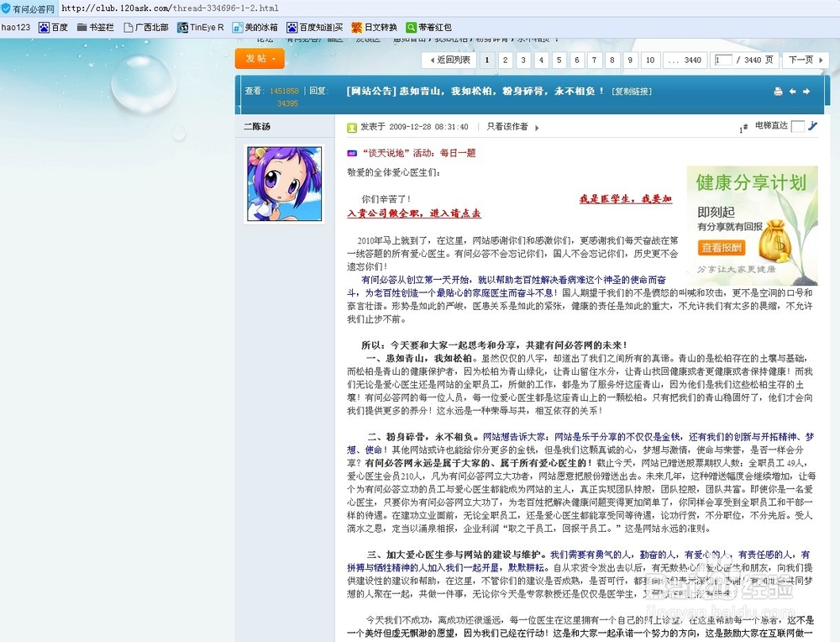840x642 pixels.
Task: Click the author's cartoon avatar image
Action: tap(285, 184)
